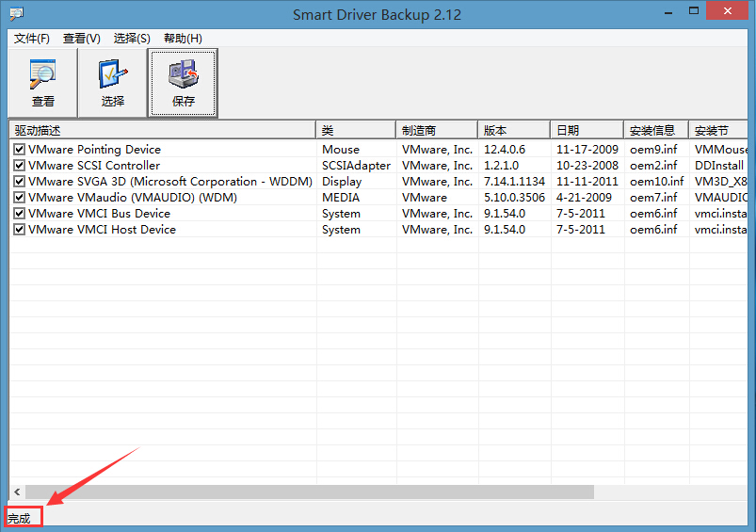The height and width of the screenshot is (532, 756).
Task: Open the 帮助(H) menu
Action: [183, 39]
